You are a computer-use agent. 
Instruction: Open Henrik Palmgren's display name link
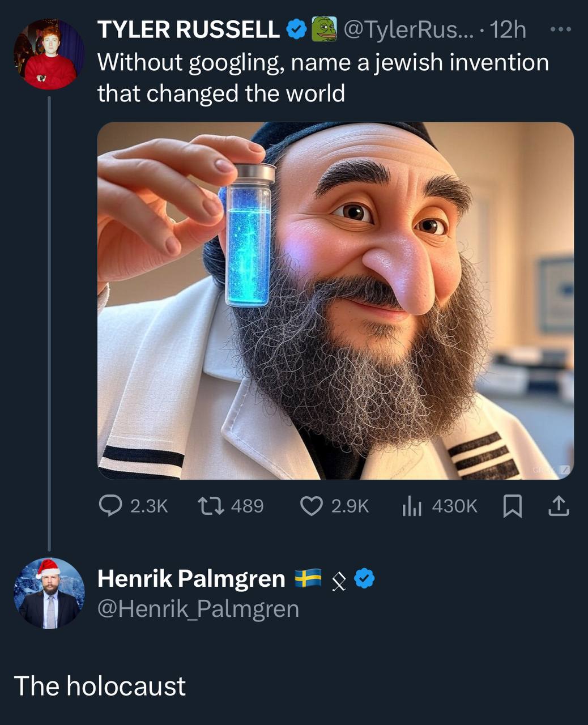click(x=191, y=578)
